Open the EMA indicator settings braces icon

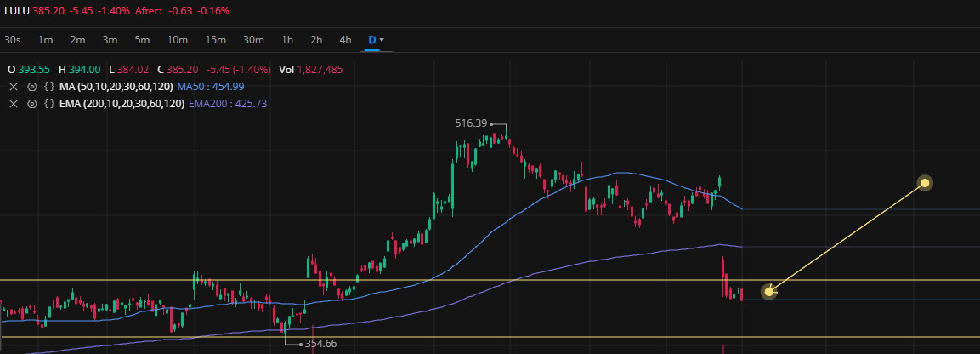pos(49,103)
